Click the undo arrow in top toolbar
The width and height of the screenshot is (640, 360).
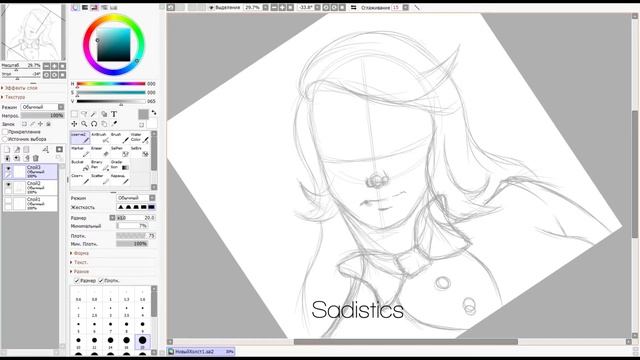(171, 7)
